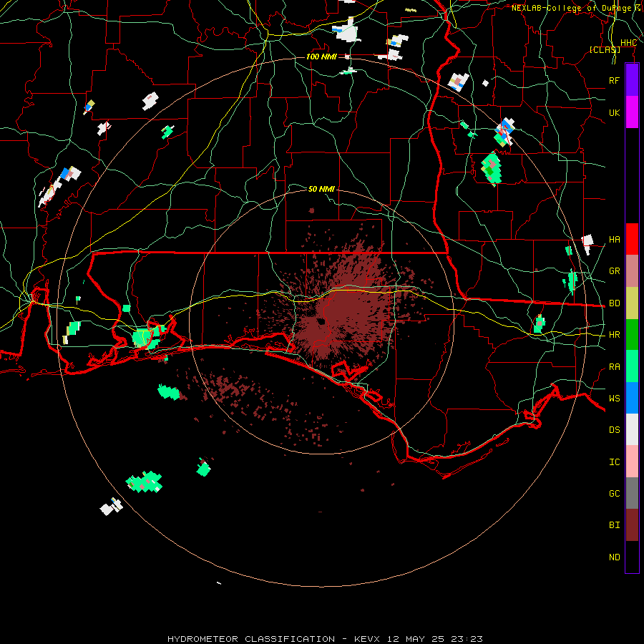This screenshot has width=644, height=644.
Task: Click the WS legend label text
Action: tap(614, 399)
